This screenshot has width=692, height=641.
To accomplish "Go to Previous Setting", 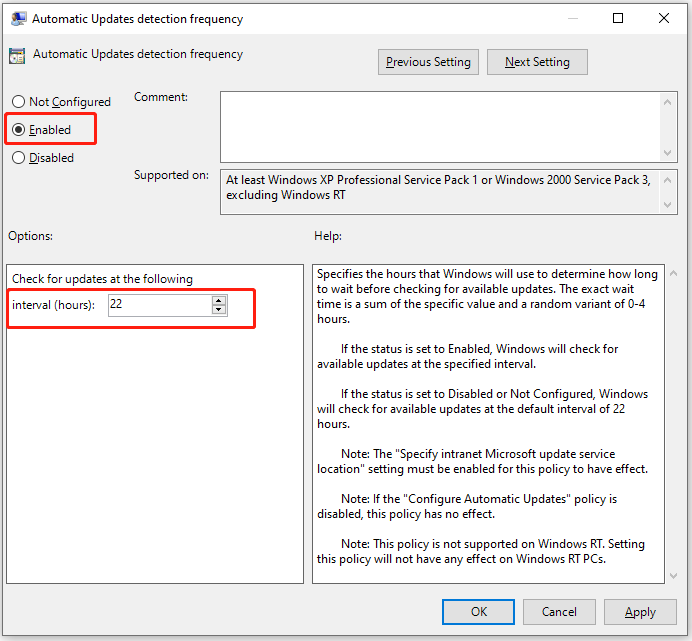I will (428, 62).
